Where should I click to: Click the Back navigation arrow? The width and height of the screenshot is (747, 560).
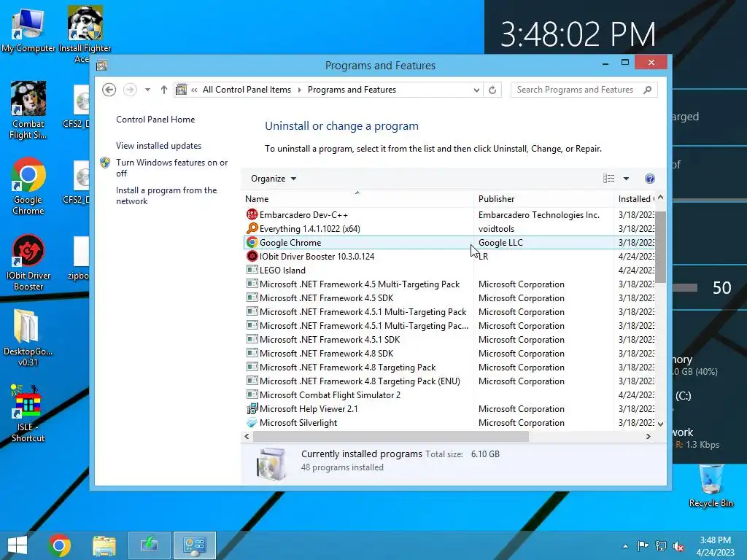(x=109, y=90)
